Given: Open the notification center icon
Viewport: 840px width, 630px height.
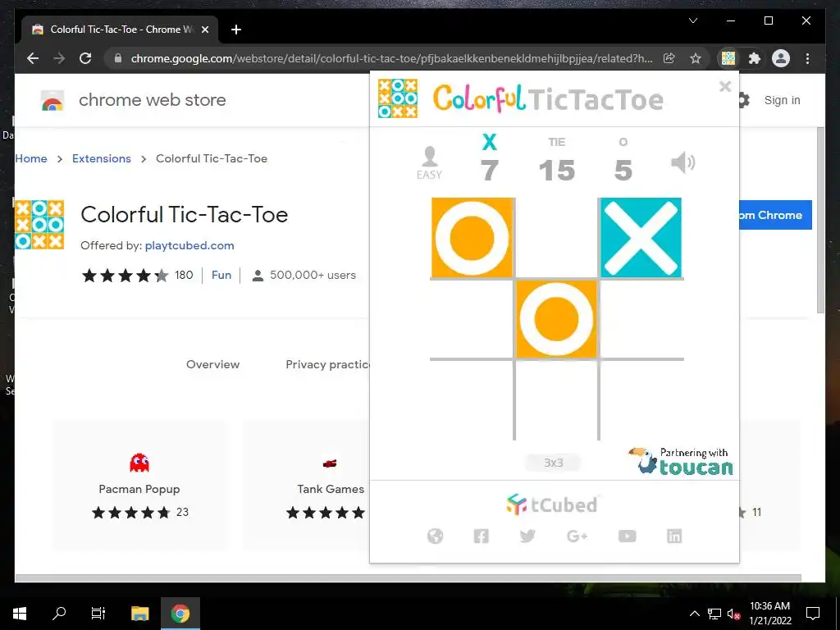Looking at the screenshot, I should click(813, 614).
